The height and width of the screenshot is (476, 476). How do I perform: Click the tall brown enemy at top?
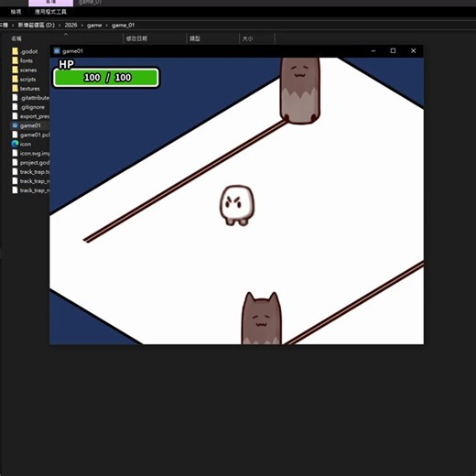(300, 91)
